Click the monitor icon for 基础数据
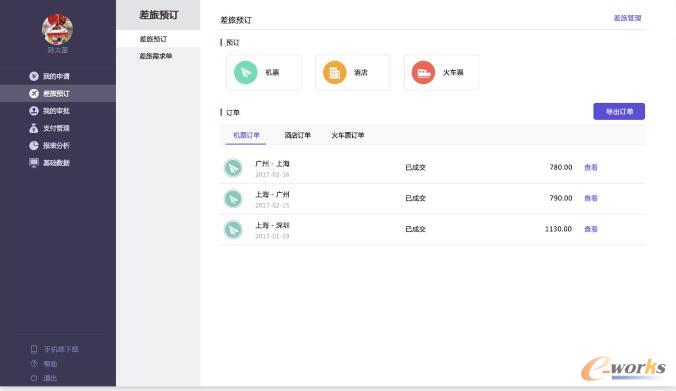Screen dimensions: 676x391 point(34,163)
